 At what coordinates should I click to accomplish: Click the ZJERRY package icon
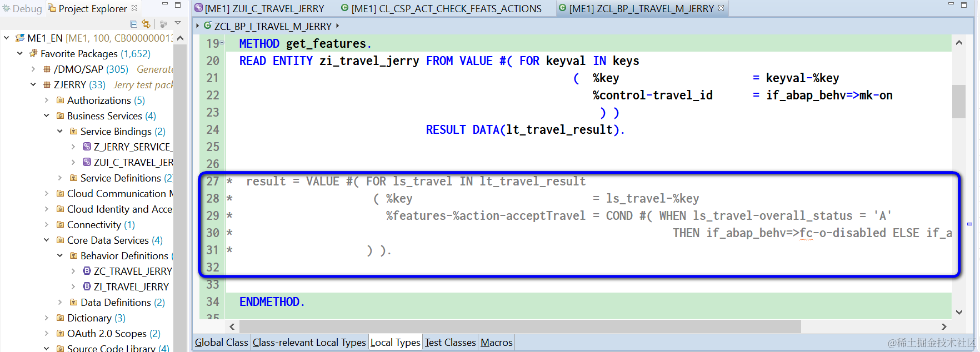(x=47, y=85)
